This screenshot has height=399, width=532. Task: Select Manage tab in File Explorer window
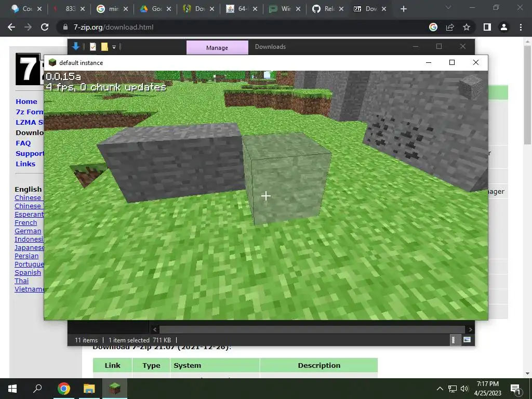click(x=217, y=47)
